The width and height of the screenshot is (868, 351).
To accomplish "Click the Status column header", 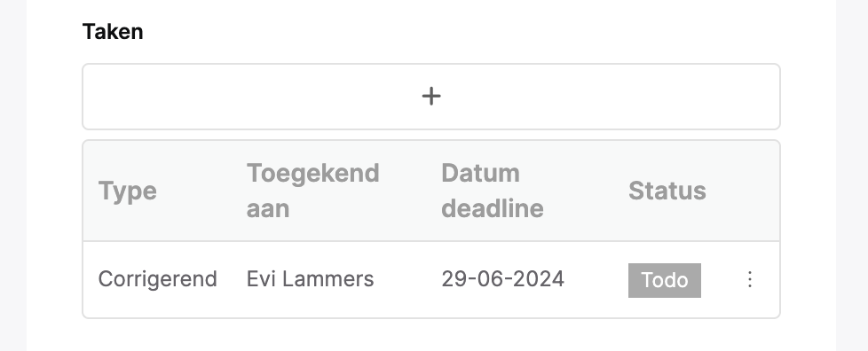I will click(x=667, y=191).
